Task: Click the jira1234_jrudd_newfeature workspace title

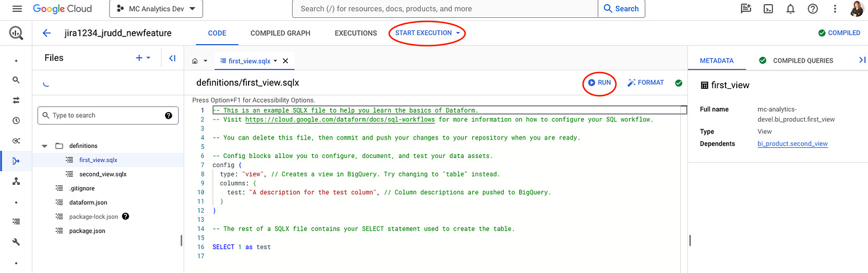Action: click(x=117, y=33)
